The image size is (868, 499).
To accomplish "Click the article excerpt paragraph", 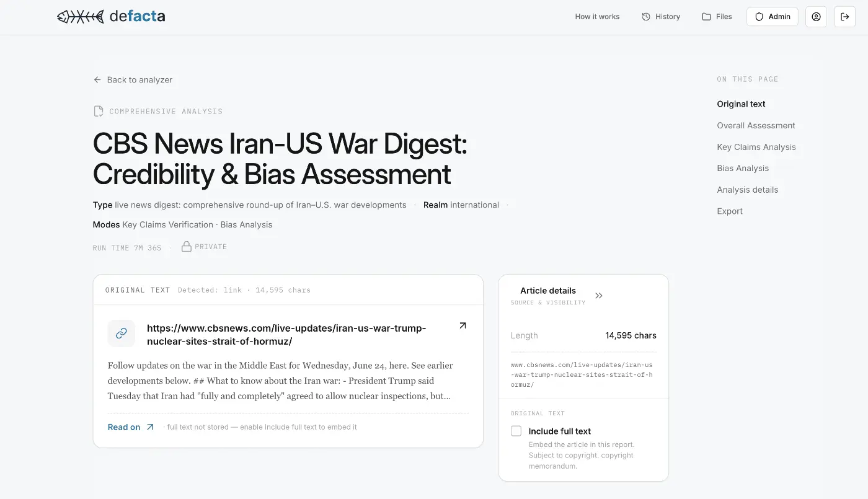I will [x=280, y=381].
